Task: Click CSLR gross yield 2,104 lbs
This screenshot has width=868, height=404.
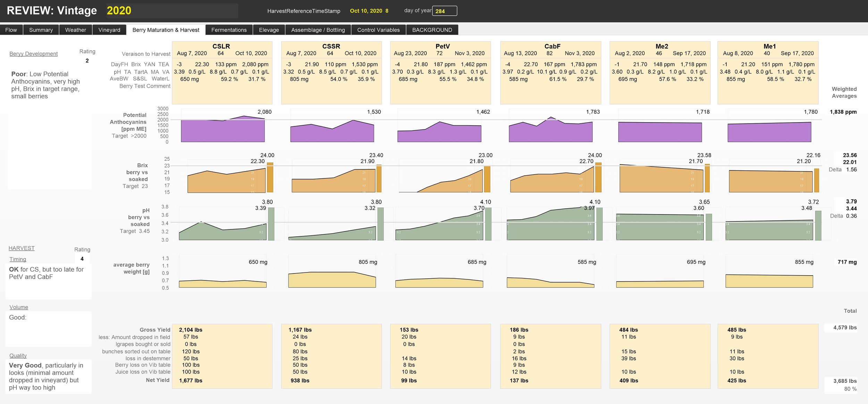Action: pyautogui.click(x=191, y=330)
